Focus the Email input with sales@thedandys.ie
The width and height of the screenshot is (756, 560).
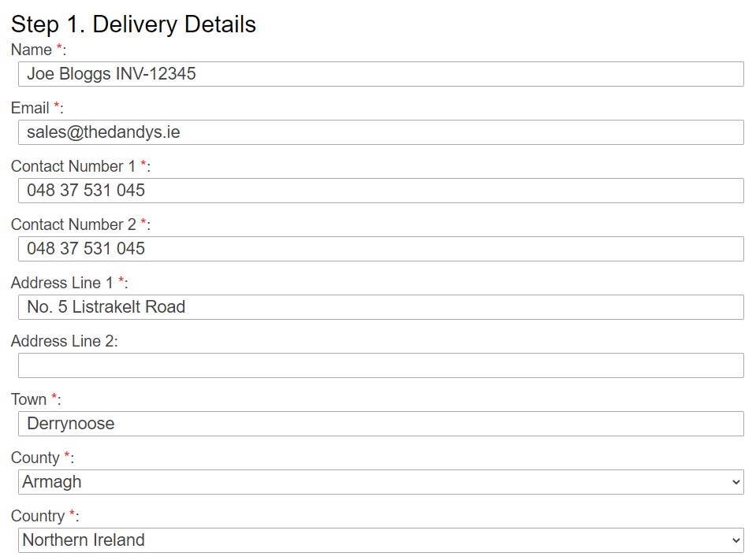[381, 132]
